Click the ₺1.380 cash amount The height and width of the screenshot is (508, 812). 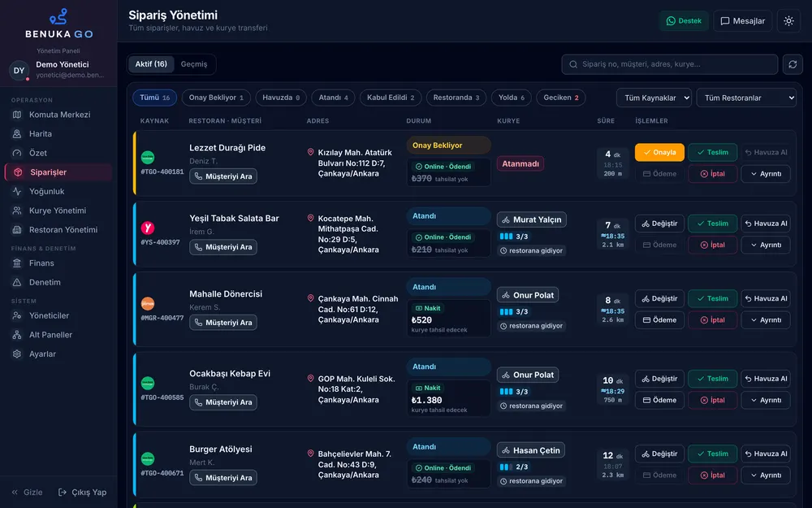(427, 400)
